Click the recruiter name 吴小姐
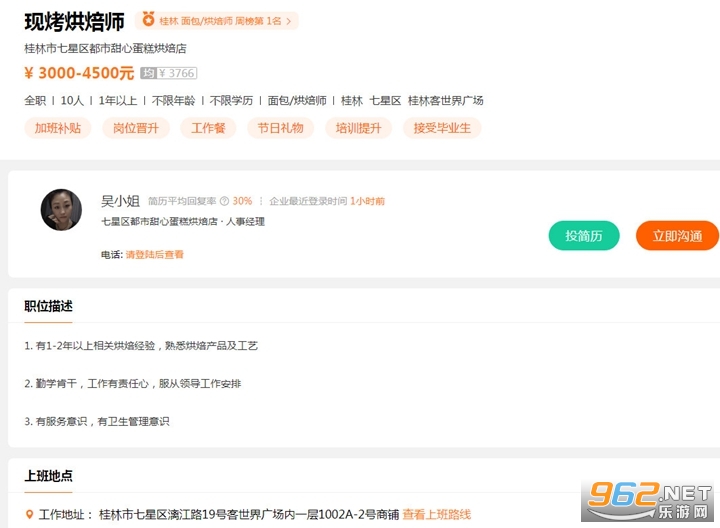Viewport: 720px width, 528px height. click(x=120, y=201)
